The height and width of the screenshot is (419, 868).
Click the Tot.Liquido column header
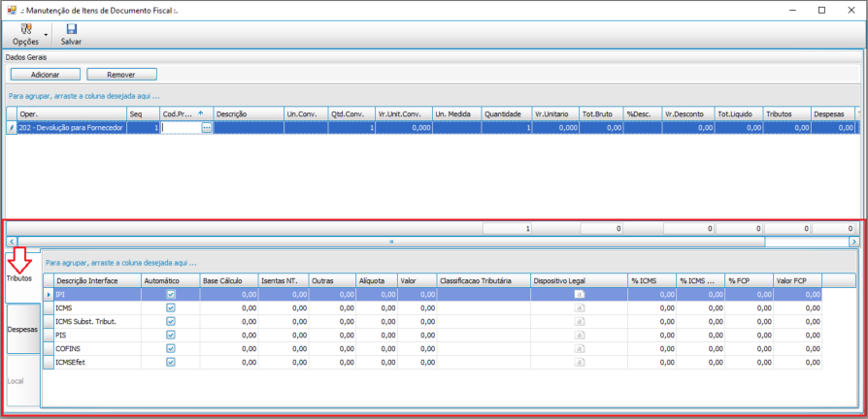(739, 113)
